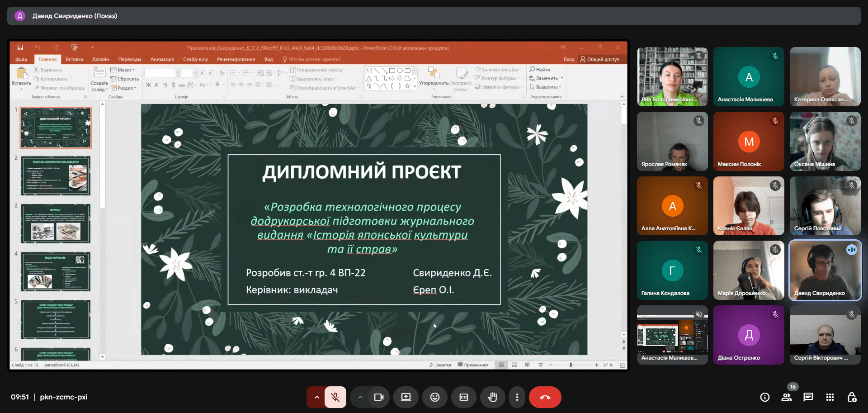
Task: Select slide 3 thumbnail in panel
Action: [56, 223]
